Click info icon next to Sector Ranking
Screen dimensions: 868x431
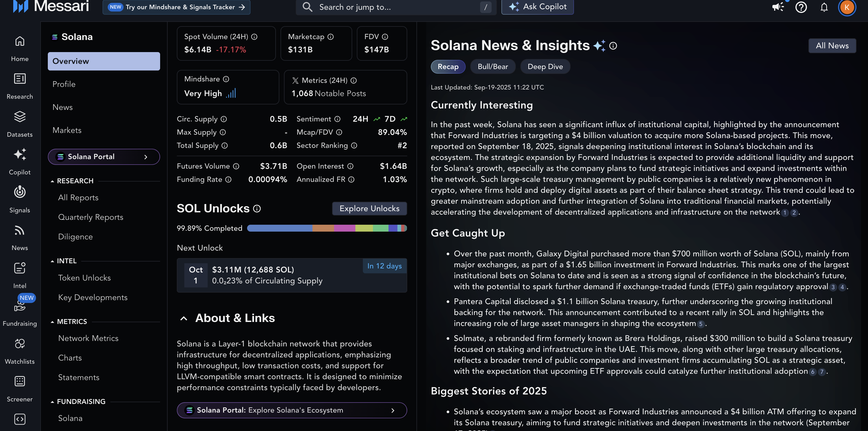tap(354, 146)
